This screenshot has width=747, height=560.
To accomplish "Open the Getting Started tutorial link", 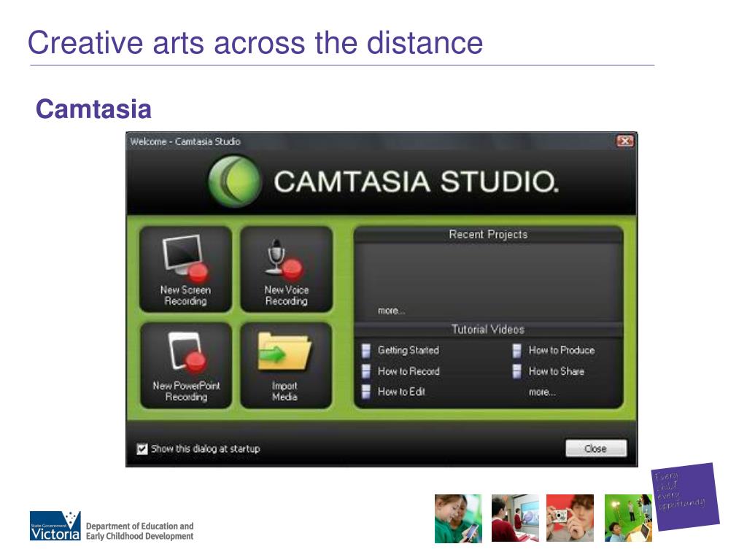I will point(409,351).
